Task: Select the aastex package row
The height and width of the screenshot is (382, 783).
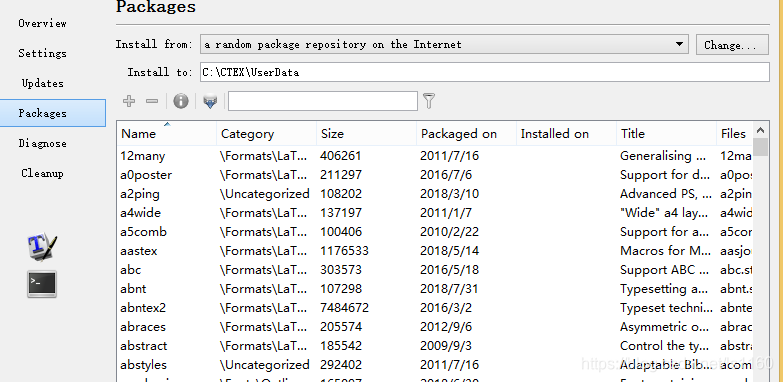Action: click(x=434, y=251)
